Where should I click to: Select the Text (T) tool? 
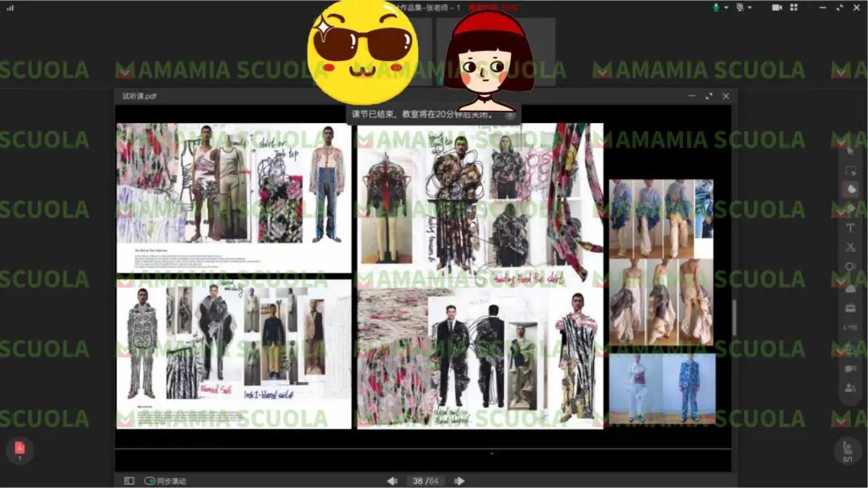tap(850, 228)
